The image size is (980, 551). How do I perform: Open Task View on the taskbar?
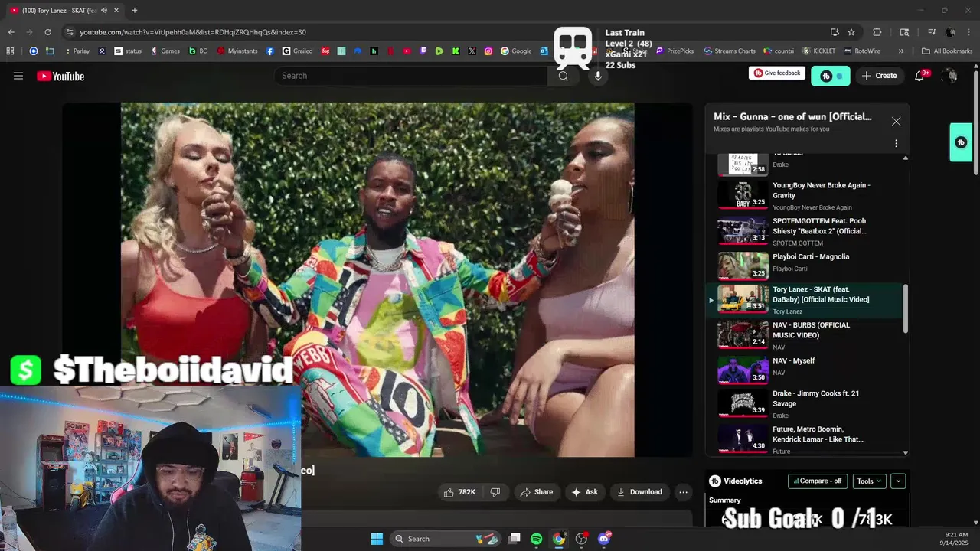514,539
